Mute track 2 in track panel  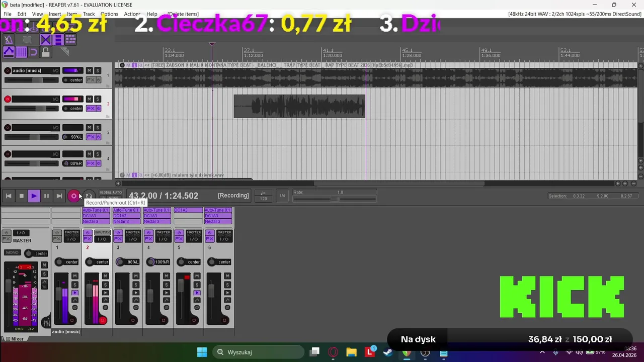tap(89, 99)
